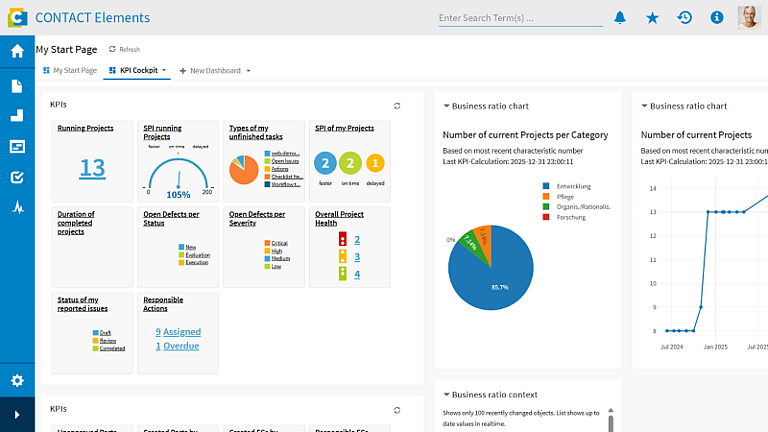Click the green on time circle
Image resolution: width=768 pixels, height=432 pixels.
pos(350,163)
